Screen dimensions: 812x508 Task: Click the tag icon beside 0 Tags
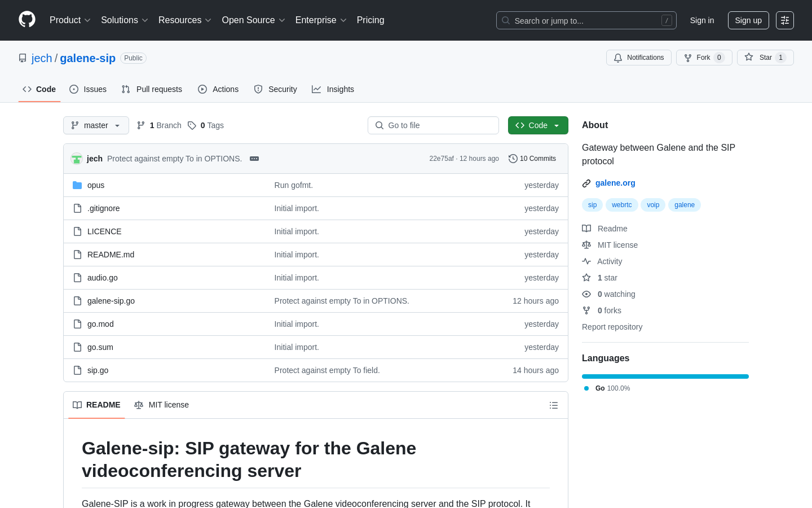192,125
